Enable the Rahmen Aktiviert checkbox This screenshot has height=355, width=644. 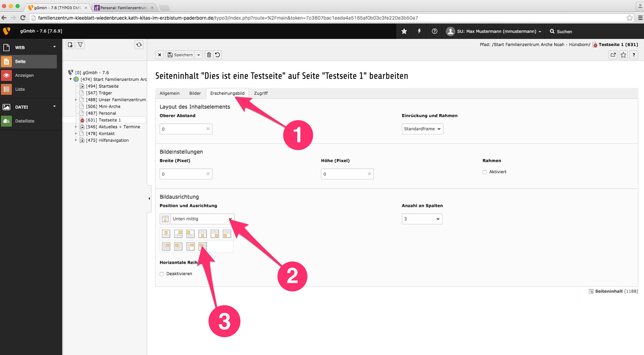click(485, 172)
